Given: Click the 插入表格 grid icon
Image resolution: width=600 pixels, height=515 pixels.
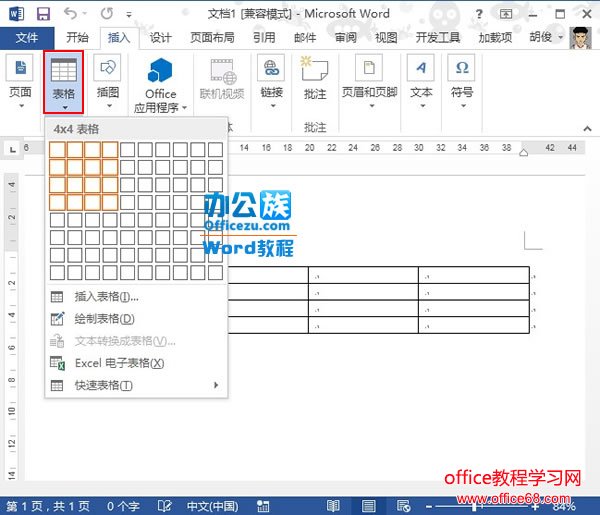Looking at the screenshot, I should [57, 297].
